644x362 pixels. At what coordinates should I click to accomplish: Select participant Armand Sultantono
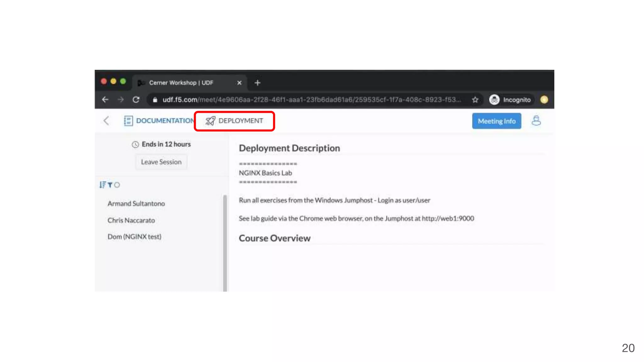tap(136, 204)
